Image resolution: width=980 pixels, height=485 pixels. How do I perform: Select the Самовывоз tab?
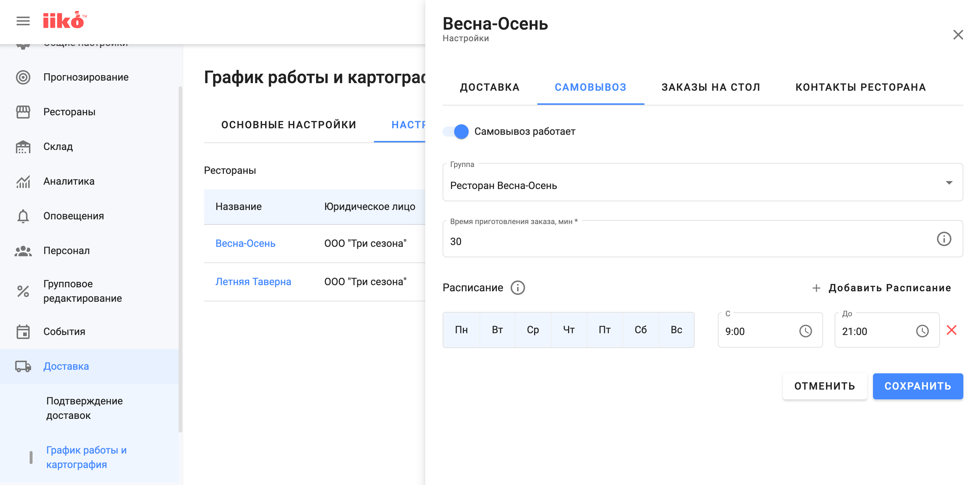click(x=591, y=87)
